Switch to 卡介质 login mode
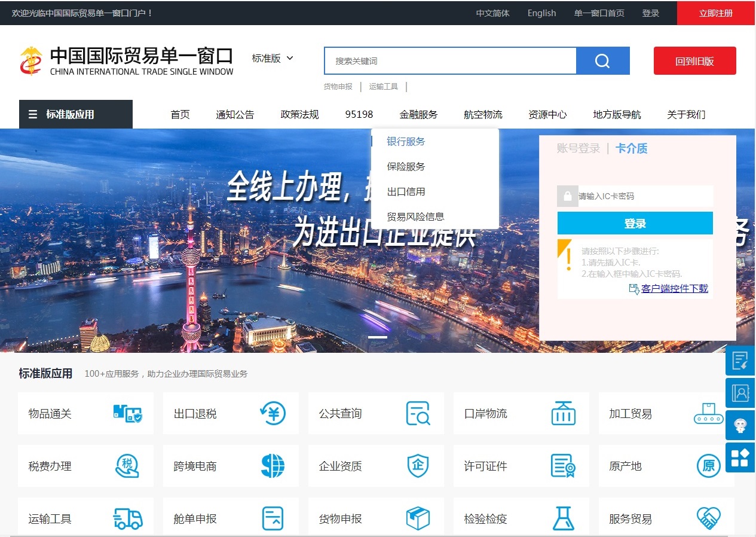This screenshot has width=756, height=537. (632, 148)
